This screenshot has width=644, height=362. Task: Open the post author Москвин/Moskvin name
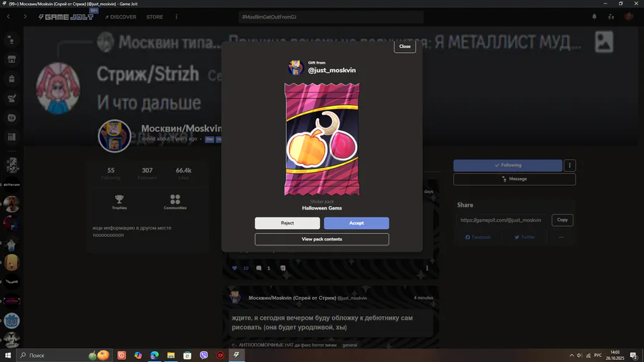(x=292, y=298)
